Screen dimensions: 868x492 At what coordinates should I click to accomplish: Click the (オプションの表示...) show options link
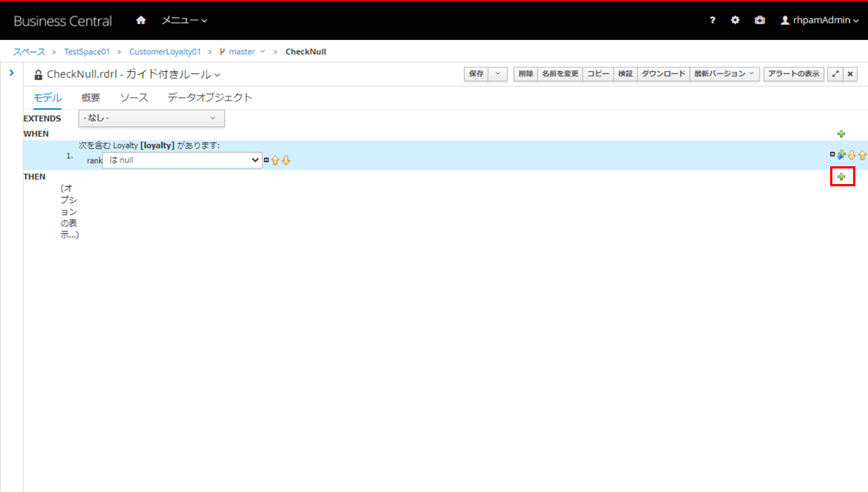tap(70, 211)
